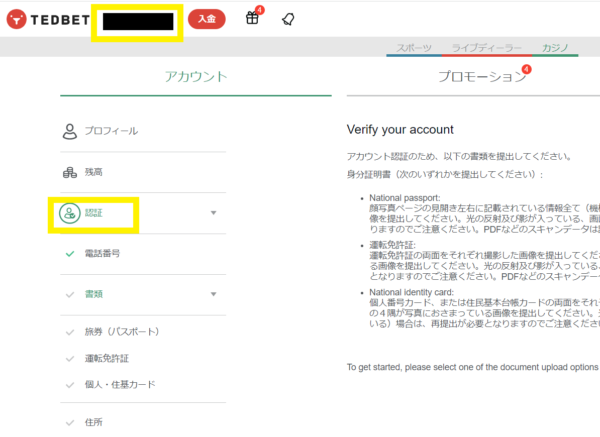
Task: Click the blacked-out username in the header
Action: click(137, 20)
